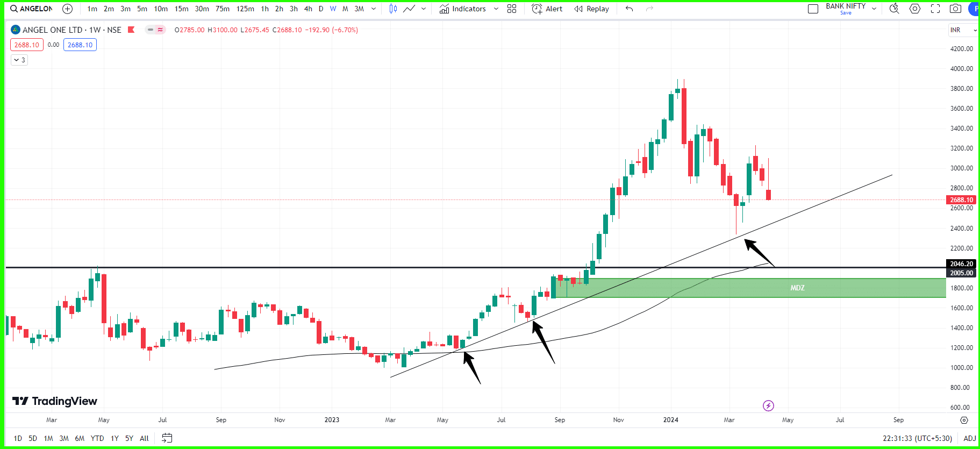The image size is (980, 449).
Task: Open the user profile avatar
Action: tap(974, 9)
